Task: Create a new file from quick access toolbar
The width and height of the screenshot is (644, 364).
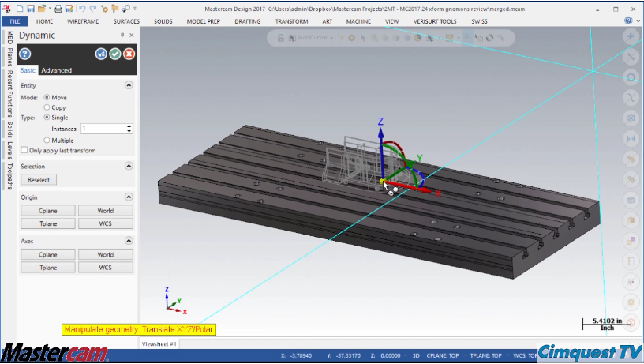Action: 19,9
